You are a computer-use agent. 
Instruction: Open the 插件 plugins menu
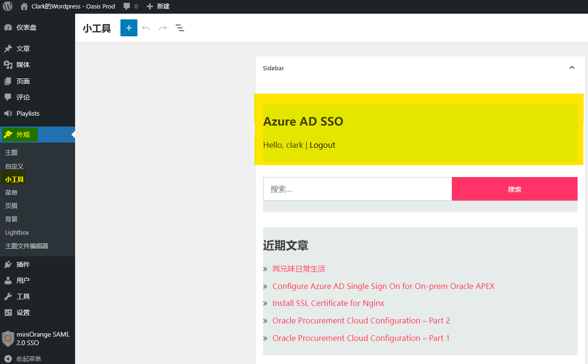click(23, 264)
